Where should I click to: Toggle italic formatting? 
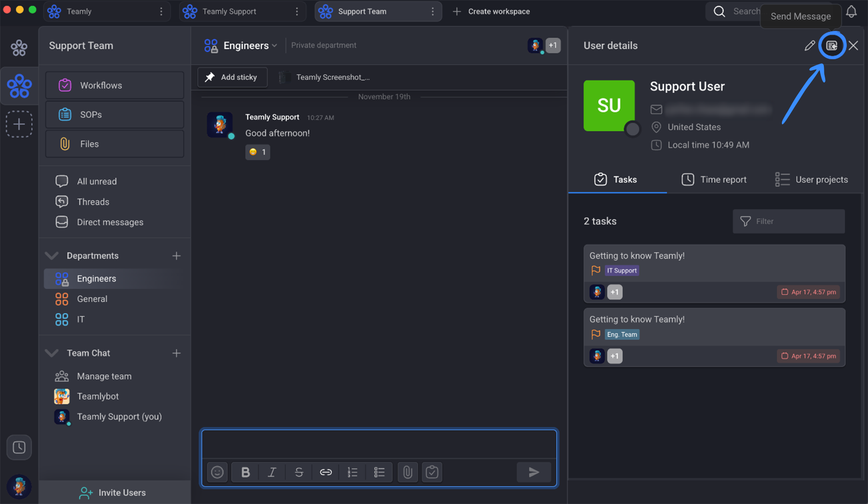272,472
